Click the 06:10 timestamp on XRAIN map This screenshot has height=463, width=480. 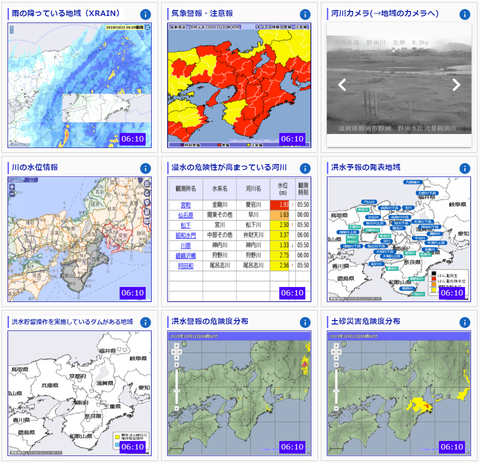coord(132,139)
